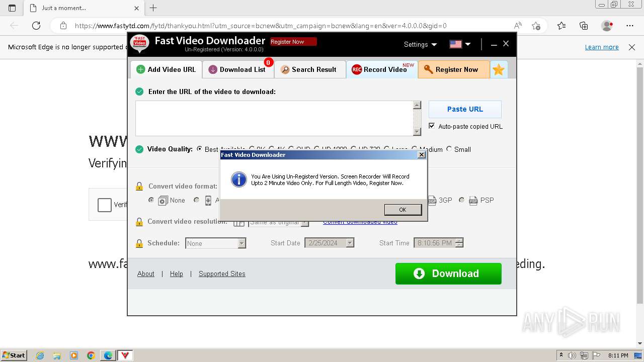This screenshot has height=362, width=644.
Task: Open Edge Collections icon
Action: pyautogui.click(x=584, y=26)
